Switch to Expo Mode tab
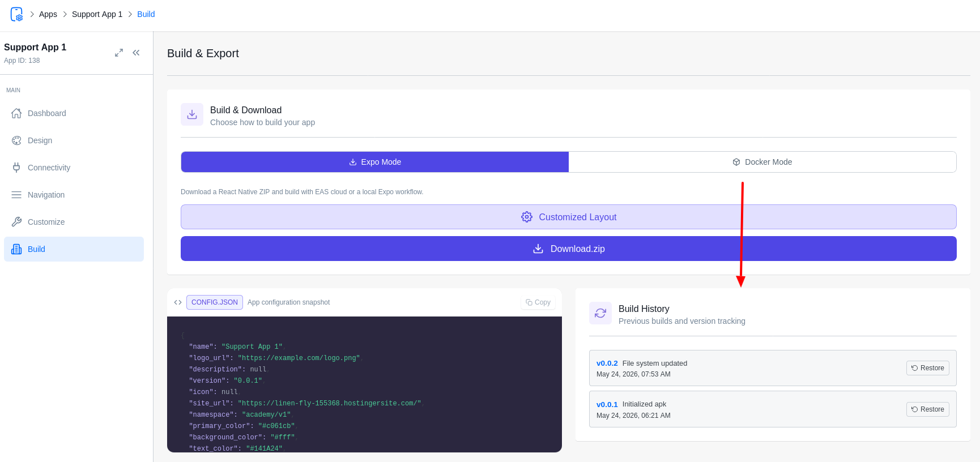This screenshot has width=980, height=462. pyautogui.click(x=374, y=162)
